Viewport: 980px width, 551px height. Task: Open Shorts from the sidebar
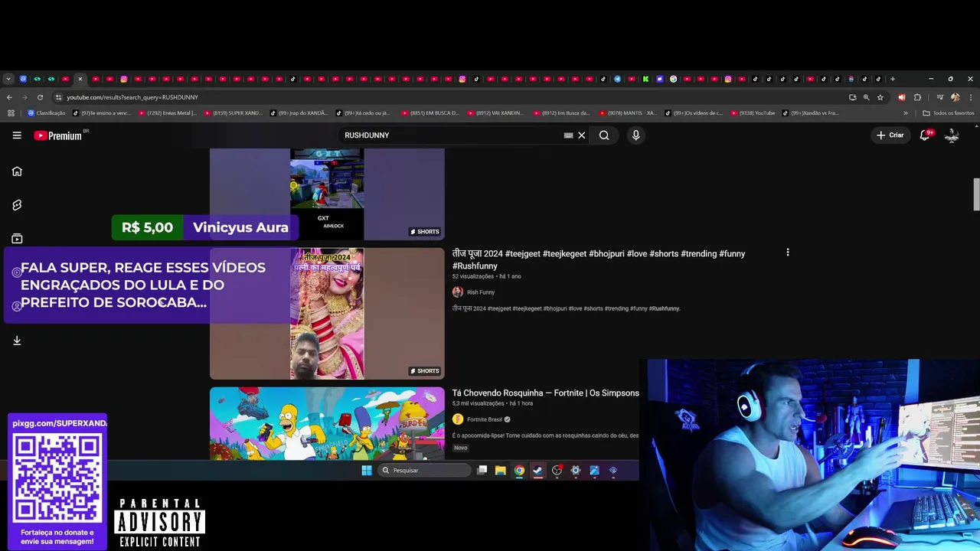17,205
